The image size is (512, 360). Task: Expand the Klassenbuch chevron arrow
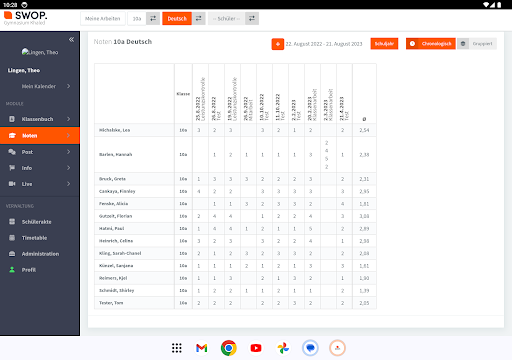(68, 119)
